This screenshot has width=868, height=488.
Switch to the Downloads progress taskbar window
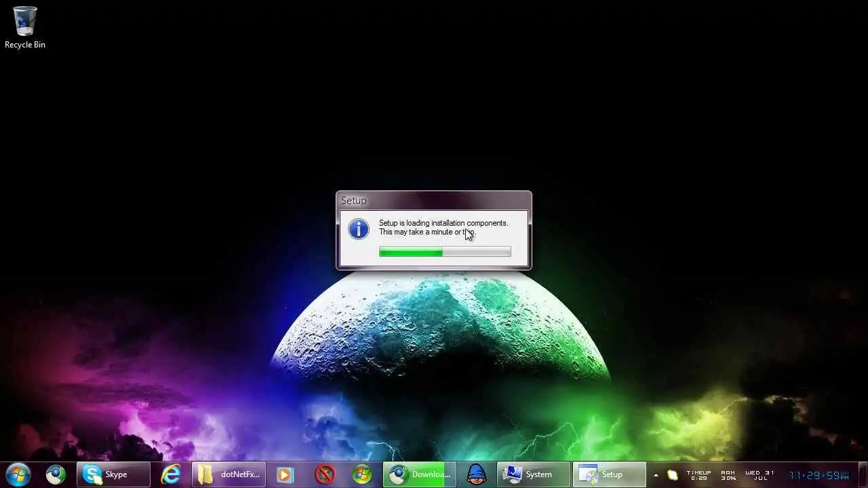pyautogui.click(x=420, y=474)
